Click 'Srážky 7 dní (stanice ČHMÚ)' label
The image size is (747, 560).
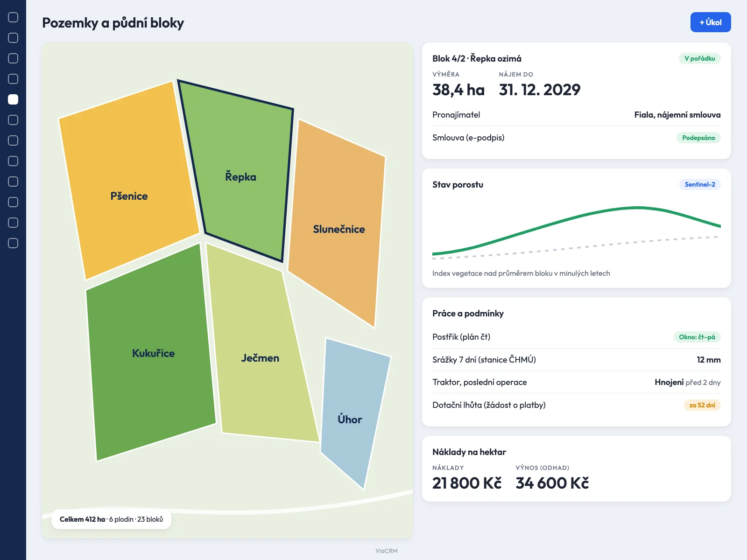[x=484, y=360]
